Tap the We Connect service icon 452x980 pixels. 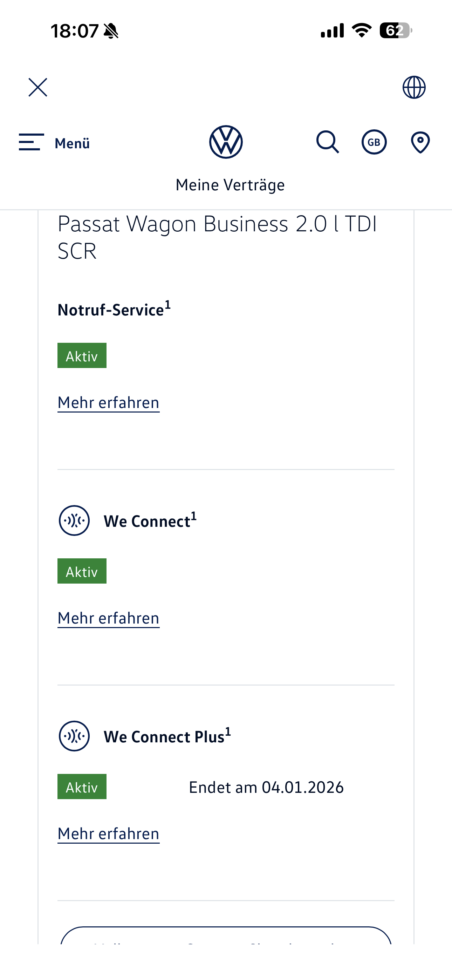pyautogui.click(x=74, y=520)
